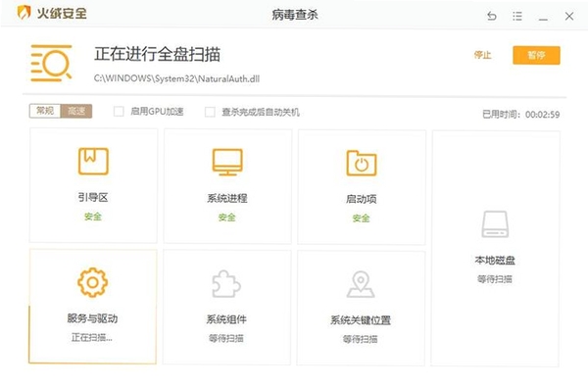
Task: Click the services and drivers gear icon
Action: pos(93,282)
